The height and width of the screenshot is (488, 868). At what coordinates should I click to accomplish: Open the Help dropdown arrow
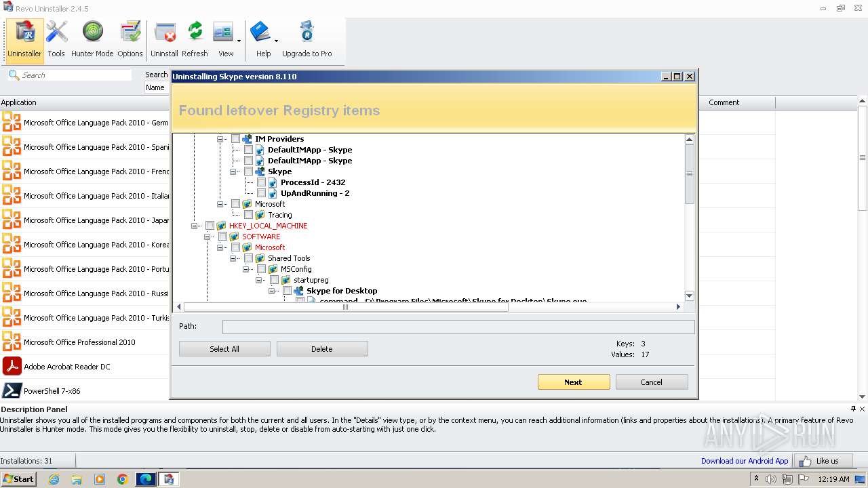(x=276, y=40)
